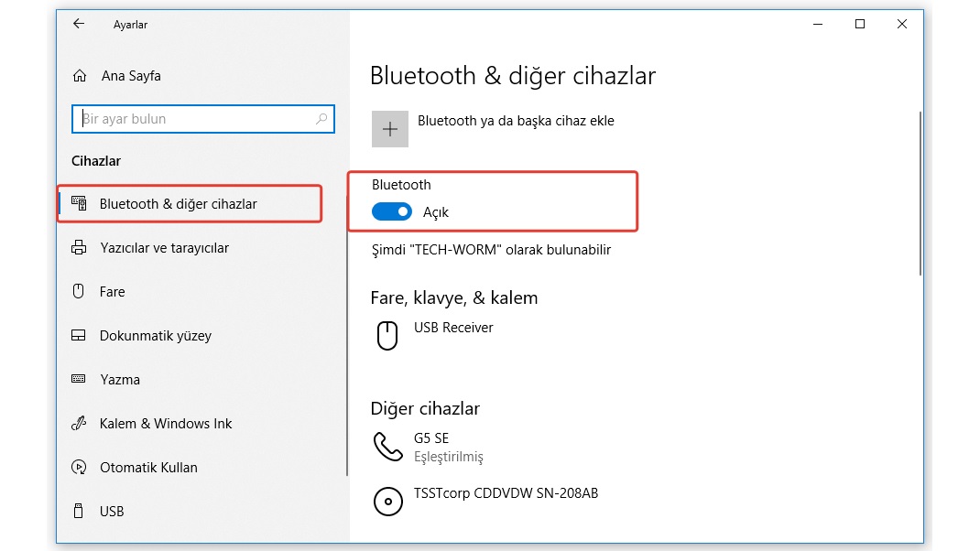This screenshot has width=980, height=551.
Task: Click Bluetooth ya da başka cihaz ekle
Action: point(515,120)
